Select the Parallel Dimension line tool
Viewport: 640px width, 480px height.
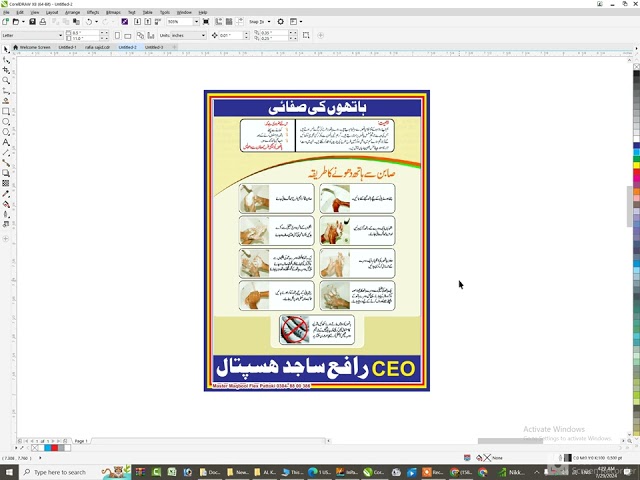coord(6,153)
